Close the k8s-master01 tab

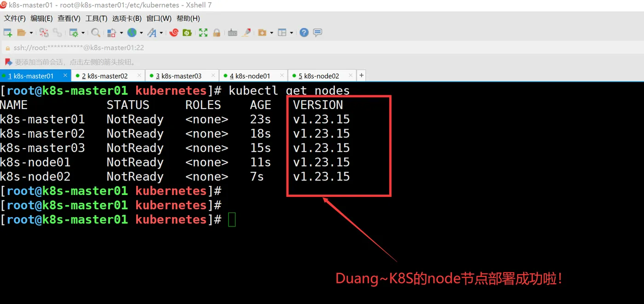tap(65, 75)
